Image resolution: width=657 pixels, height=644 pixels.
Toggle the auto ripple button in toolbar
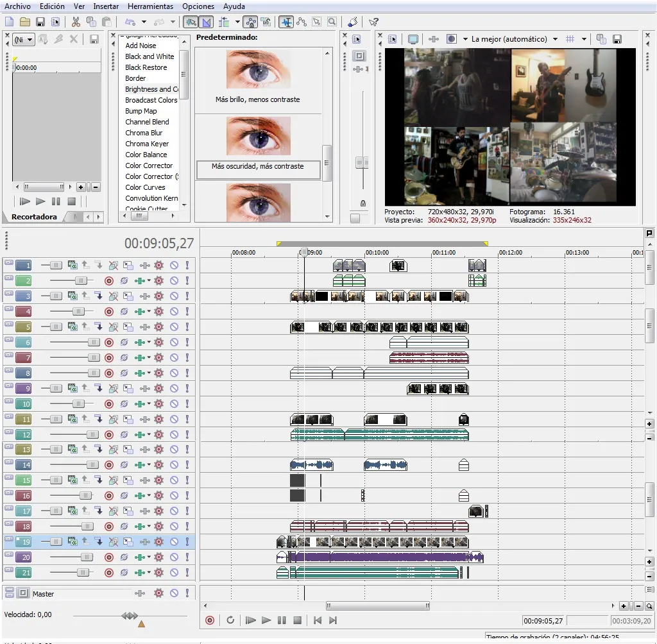224,22
